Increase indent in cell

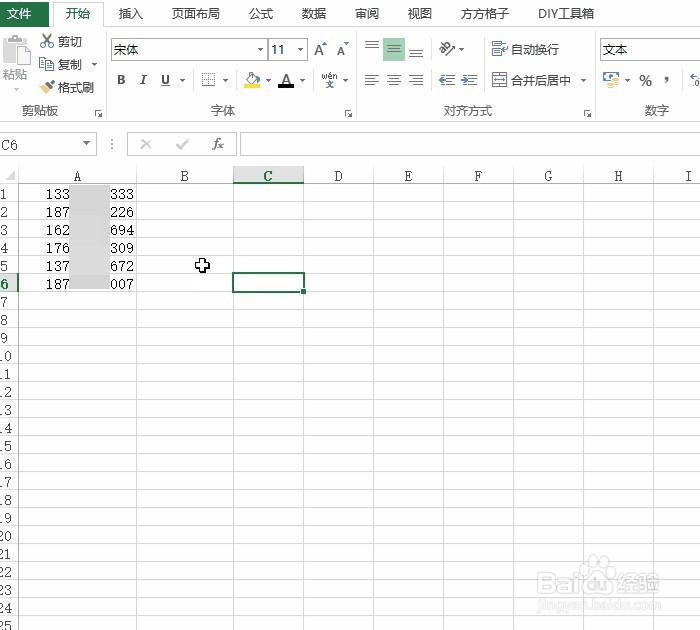(x=469, y=80)
